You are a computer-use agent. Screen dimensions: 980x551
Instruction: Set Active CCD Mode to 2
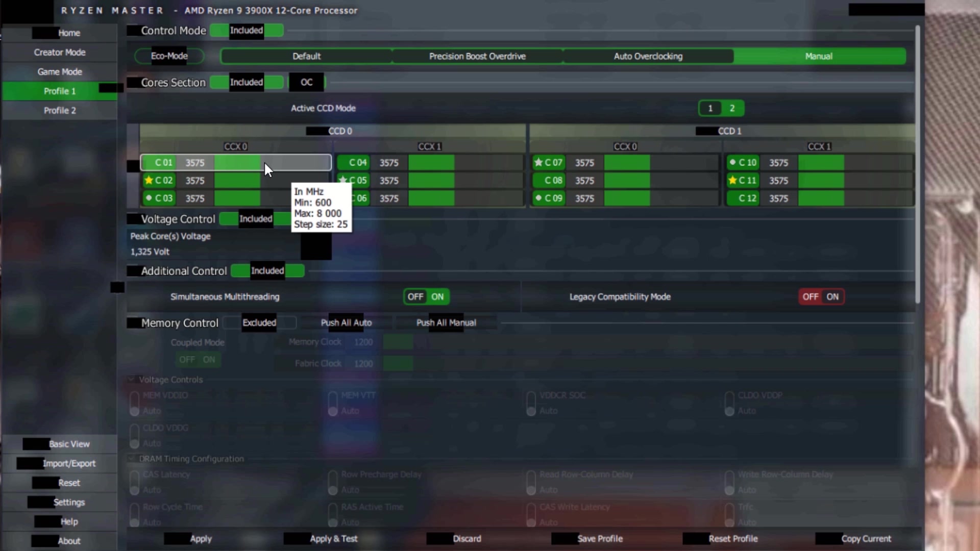pyautogui.click(x=732, y=108)
